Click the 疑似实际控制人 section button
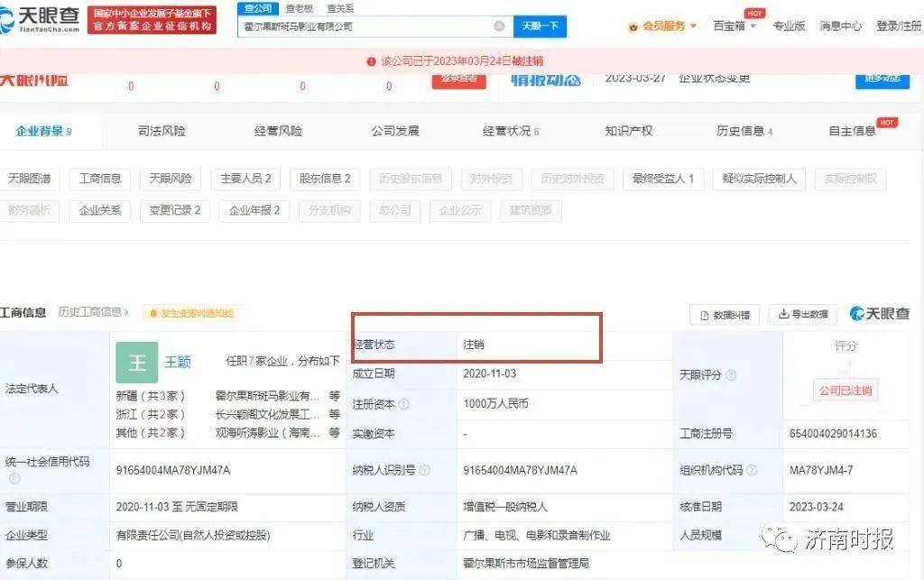This screenshot has width=924, height=580. 759,179
